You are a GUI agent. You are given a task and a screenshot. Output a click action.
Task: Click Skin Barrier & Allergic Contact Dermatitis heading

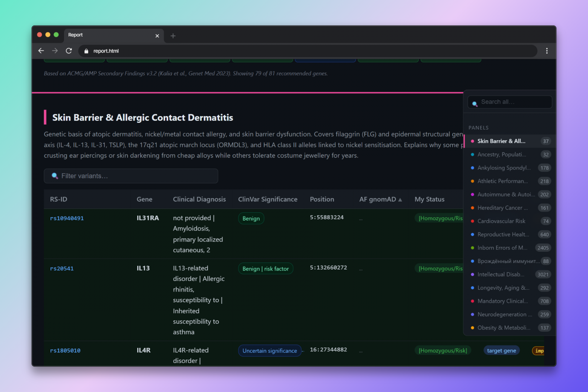(x=143, y=118)
